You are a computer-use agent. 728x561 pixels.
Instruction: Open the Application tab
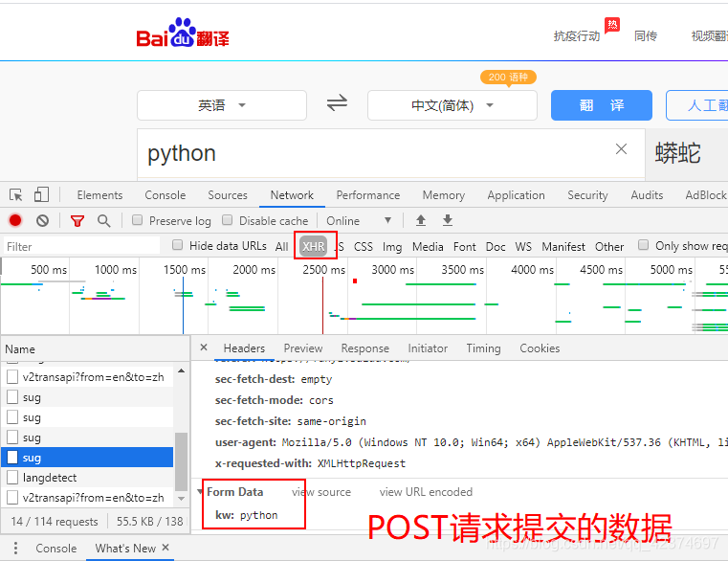pyautogui.click(x=517, y=195)
